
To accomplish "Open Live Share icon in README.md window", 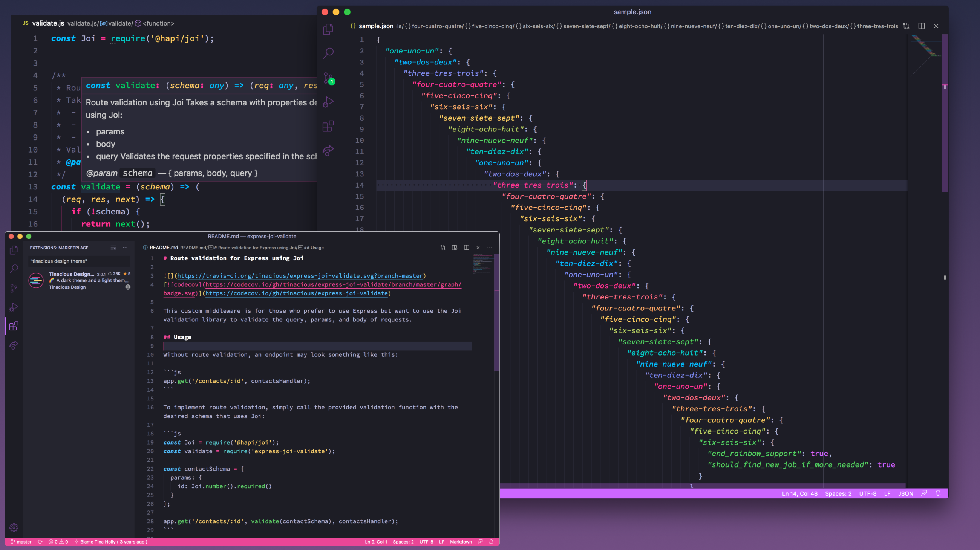I will pos(14,345).
